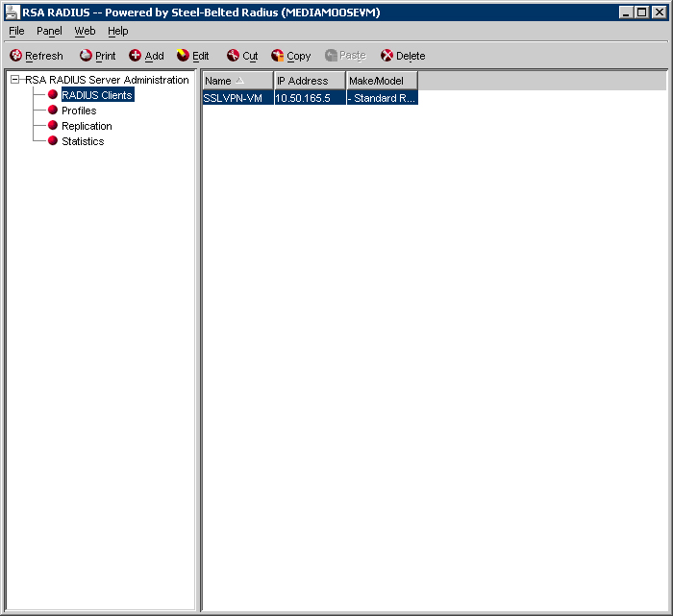Click the sort arrow in Name header

(x=240, y=80)
